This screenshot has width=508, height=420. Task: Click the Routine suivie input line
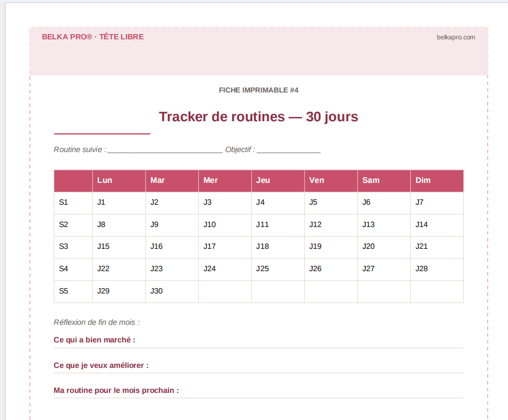tap(165, 149)
